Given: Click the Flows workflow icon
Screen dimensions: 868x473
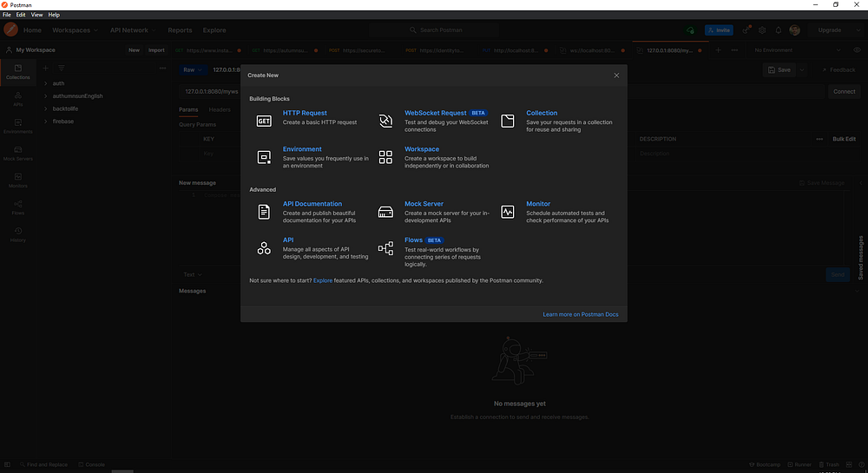Looking at the screenshot, I should click(386, 248).
